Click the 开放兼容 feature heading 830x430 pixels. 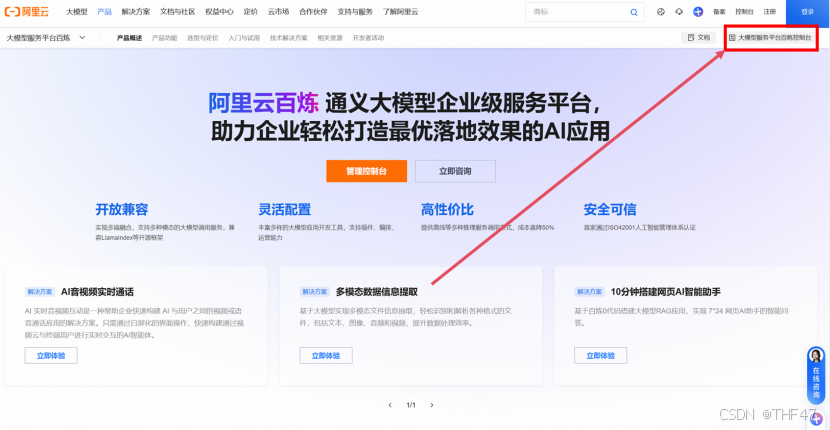click(x=122, y=209)
